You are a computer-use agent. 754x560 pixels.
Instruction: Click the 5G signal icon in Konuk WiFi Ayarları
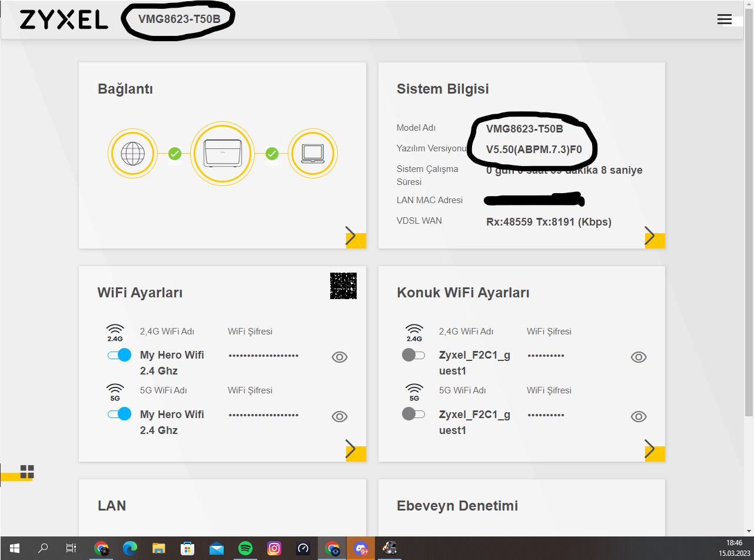[414, 392]
